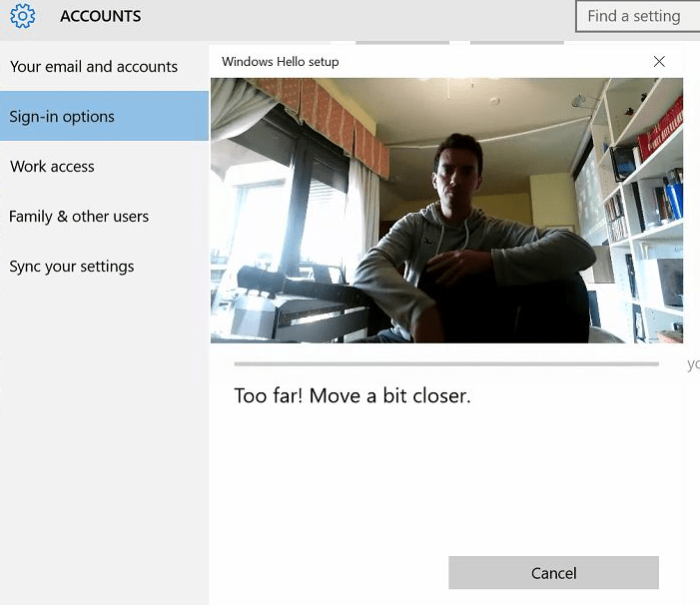Close the Windows Hello setup dialog

coord(659,62)
